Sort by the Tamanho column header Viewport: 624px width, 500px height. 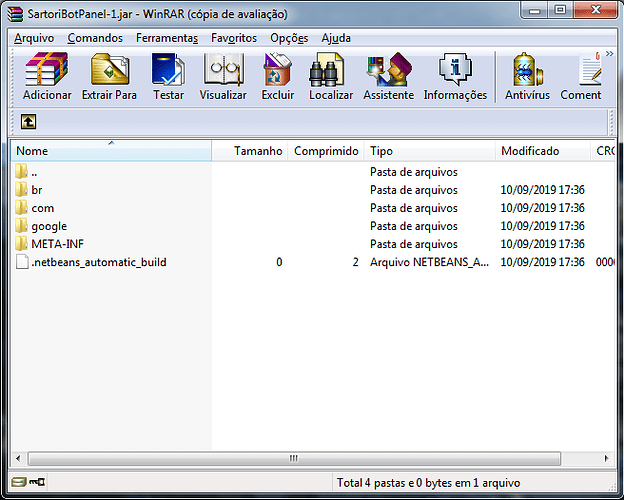[x=250, y=151]
